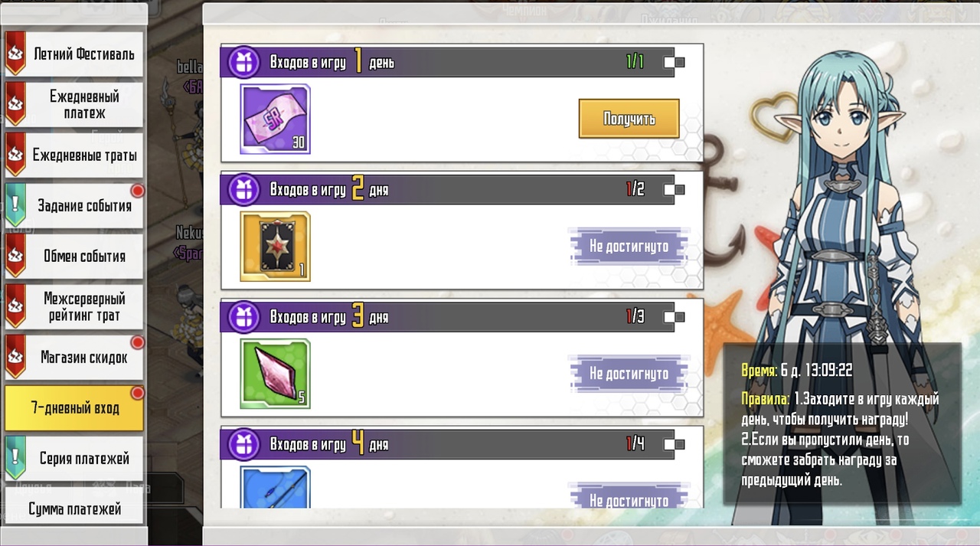Select the gold star card reward icon
Screen dimensions: 980x546
tap(275, 247)
